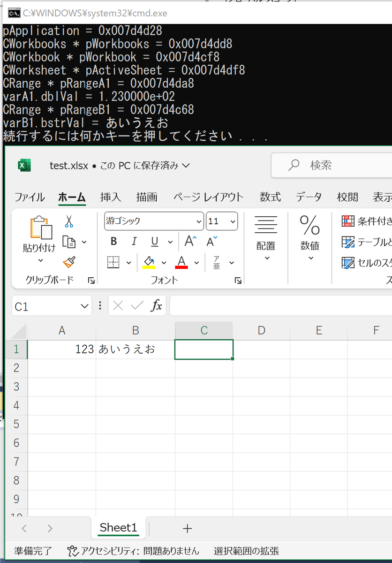Toggle Bold formatting
Image resolution: width=392 pixels, height=563 pixels.
[x=114, y=242]
